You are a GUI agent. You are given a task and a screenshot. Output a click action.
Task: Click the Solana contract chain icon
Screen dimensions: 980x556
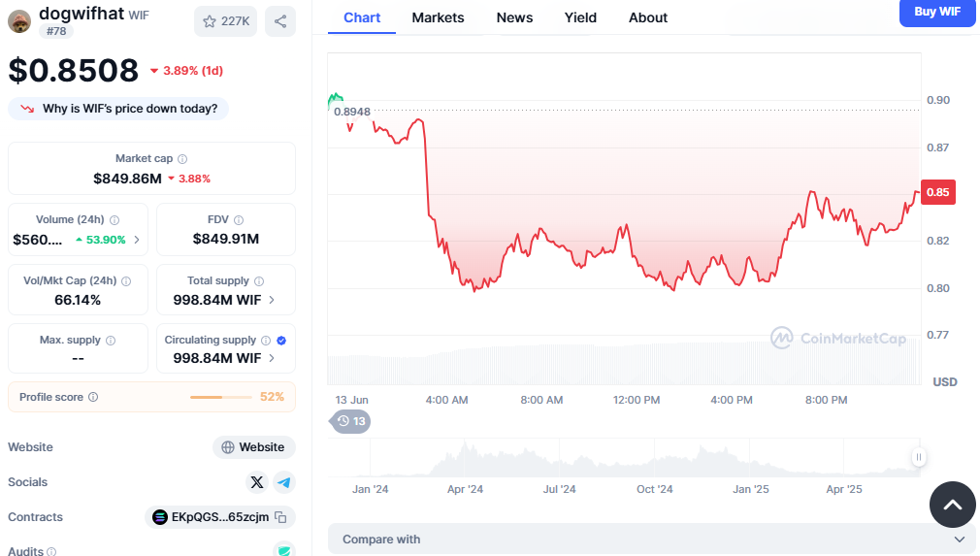pos(160,517)
